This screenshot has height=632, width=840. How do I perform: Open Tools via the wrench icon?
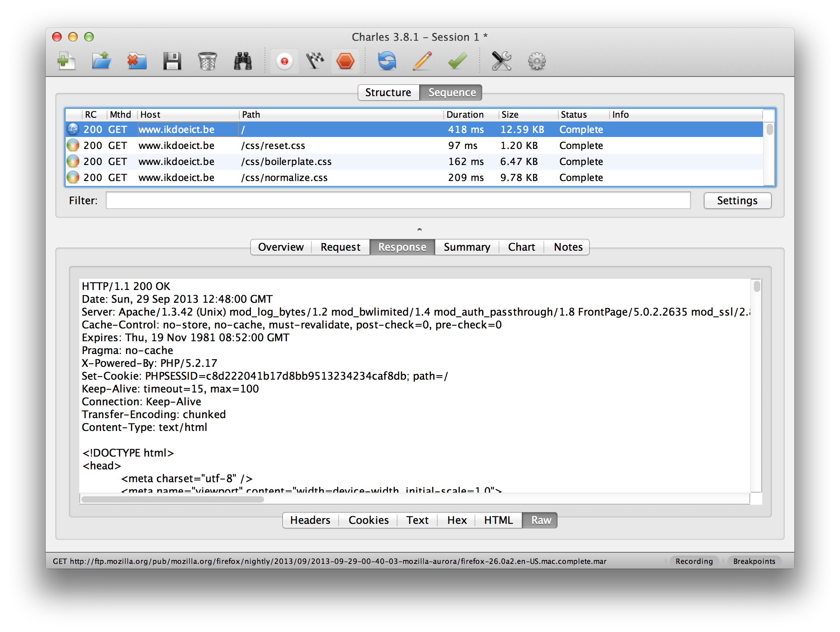[501, 61]
